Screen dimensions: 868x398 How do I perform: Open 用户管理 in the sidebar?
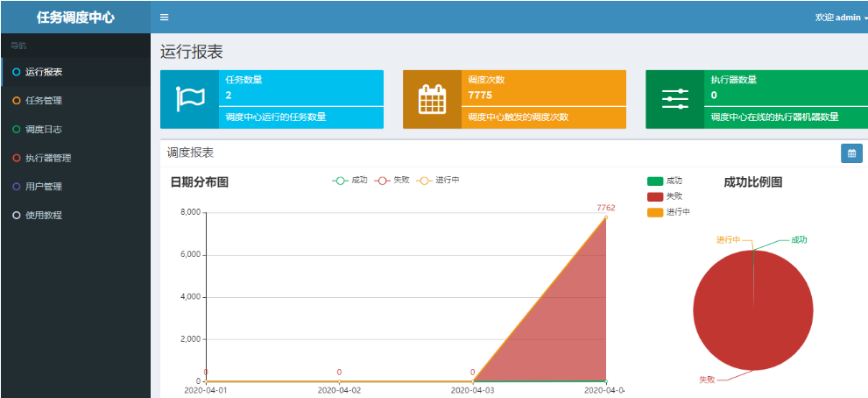[44, 187]
